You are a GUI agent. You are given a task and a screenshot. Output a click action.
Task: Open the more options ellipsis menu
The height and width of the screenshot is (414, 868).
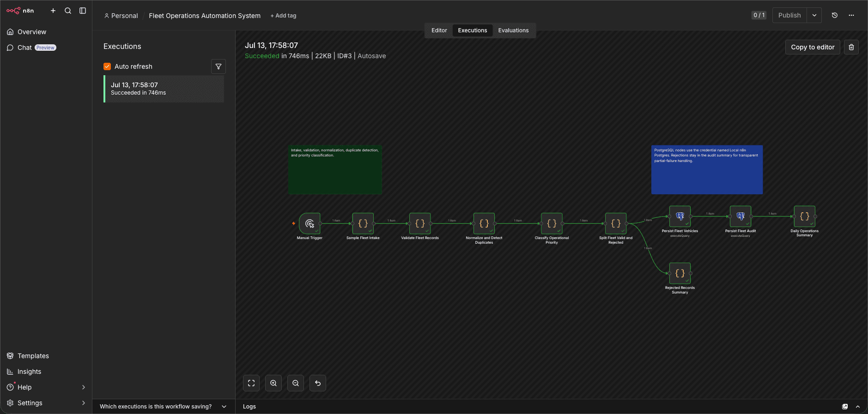[x=851, y=15]
